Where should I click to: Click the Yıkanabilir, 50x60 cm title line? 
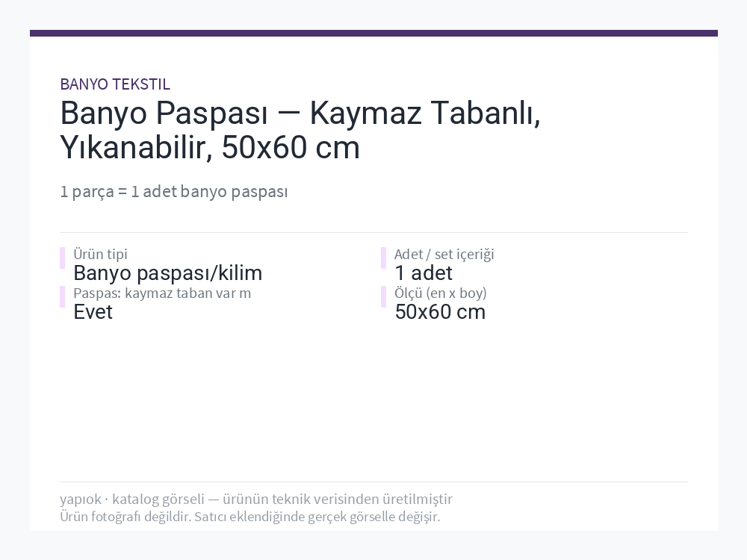(x=210, y=148)
